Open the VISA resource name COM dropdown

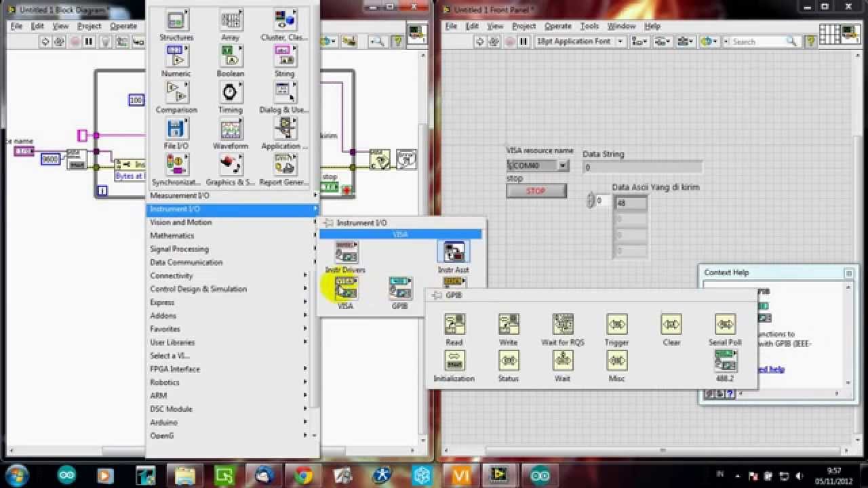click(563, 165)
